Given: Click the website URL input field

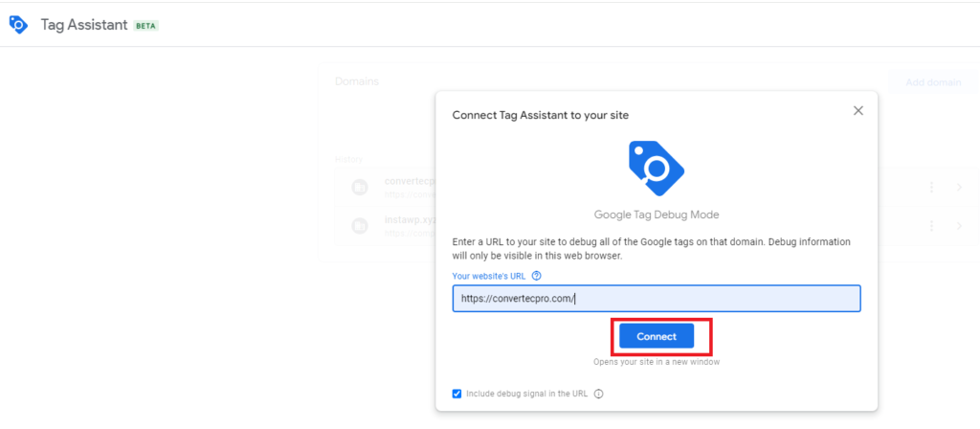Looking at the screenshot, I should point(657,299).
